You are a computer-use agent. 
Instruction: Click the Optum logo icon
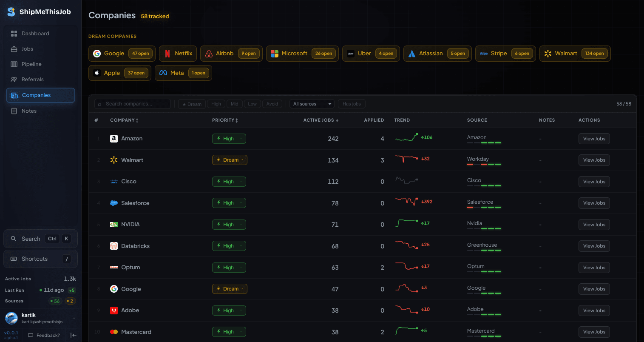click(114, 268)
